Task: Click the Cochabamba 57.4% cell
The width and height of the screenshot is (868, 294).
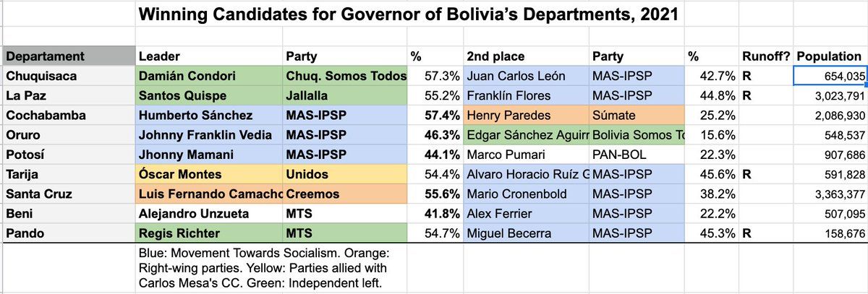Action: (435, 115)
